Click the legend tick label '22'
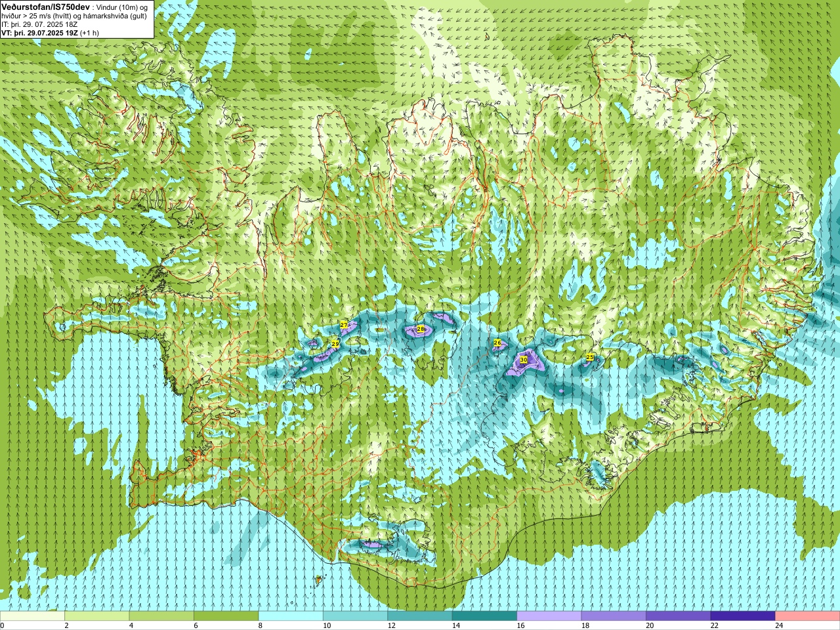Viewport: 840px width, 630px height. [x=715, y=625]
